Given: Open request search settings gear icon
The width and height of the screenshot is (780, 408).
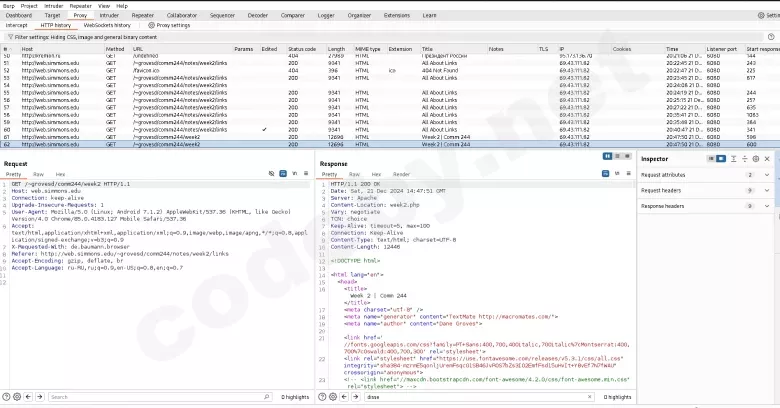Looking at the screenshot, I should [x=19, y=397].
